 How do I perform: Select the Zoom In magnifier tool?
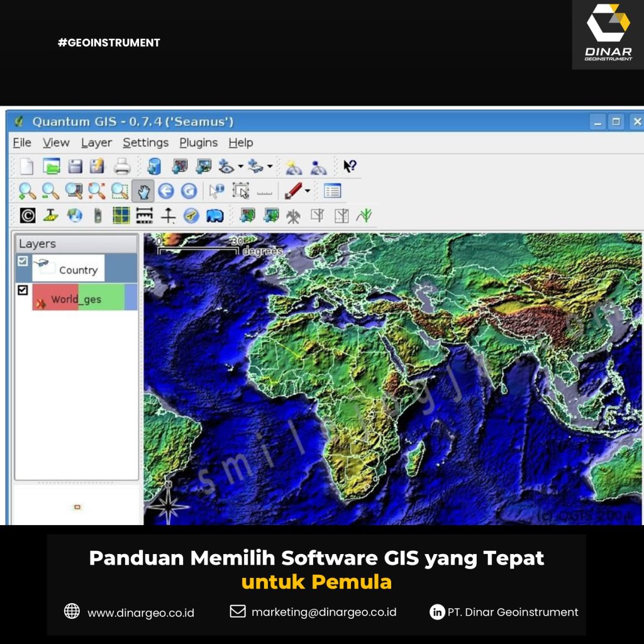click(27, 191)
